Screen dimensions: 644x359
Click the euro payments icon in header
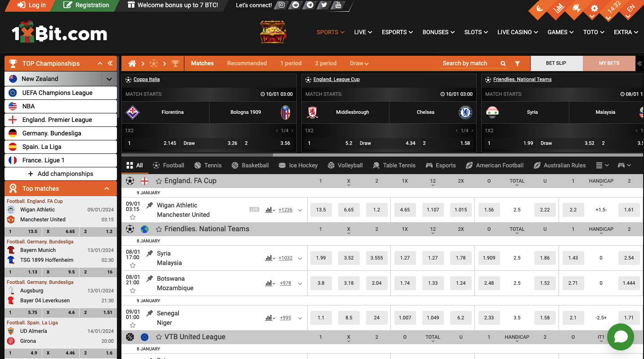(x=540, y=9)
